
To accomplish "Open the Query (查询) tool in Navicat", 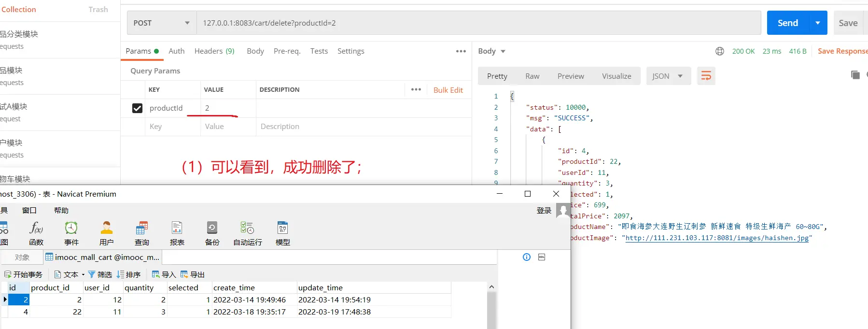I will (x=142, y=233).
